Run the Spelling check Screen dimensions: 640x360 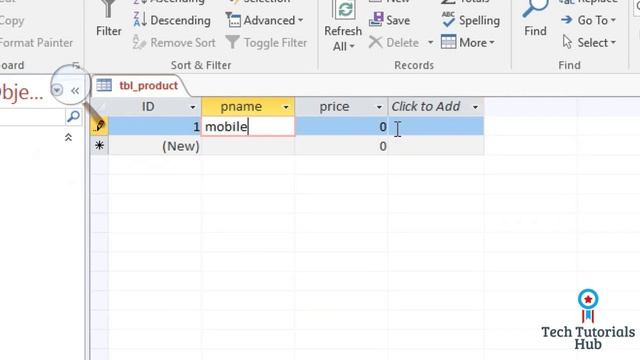[x=471, y=20]
